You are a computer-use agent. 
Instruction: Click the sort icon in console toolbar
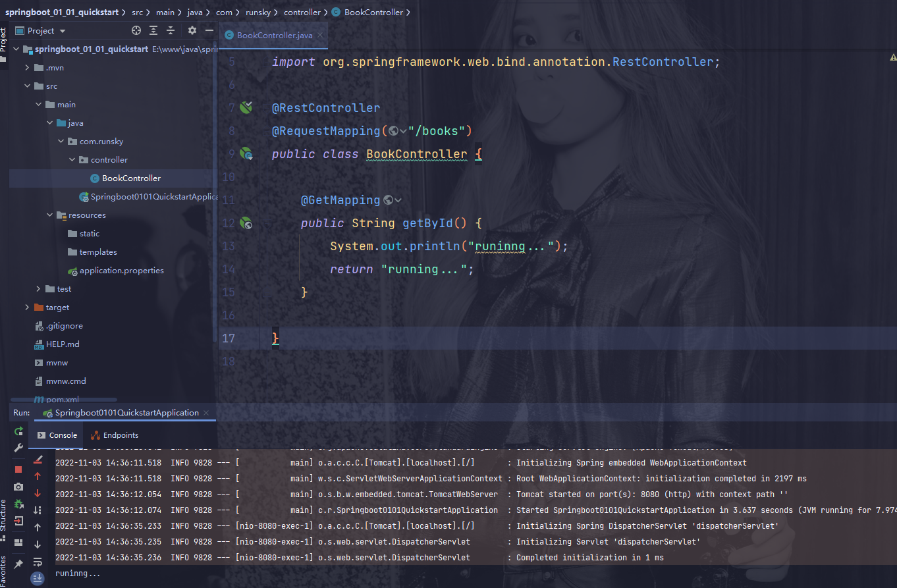pos(38,510)
